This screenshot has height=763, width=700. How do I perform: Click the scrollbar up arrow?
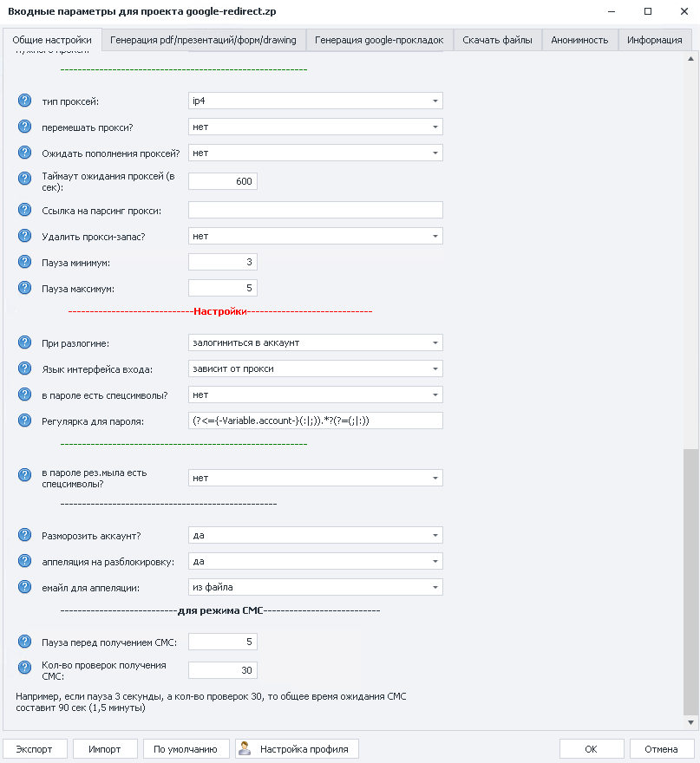(690, 59)
